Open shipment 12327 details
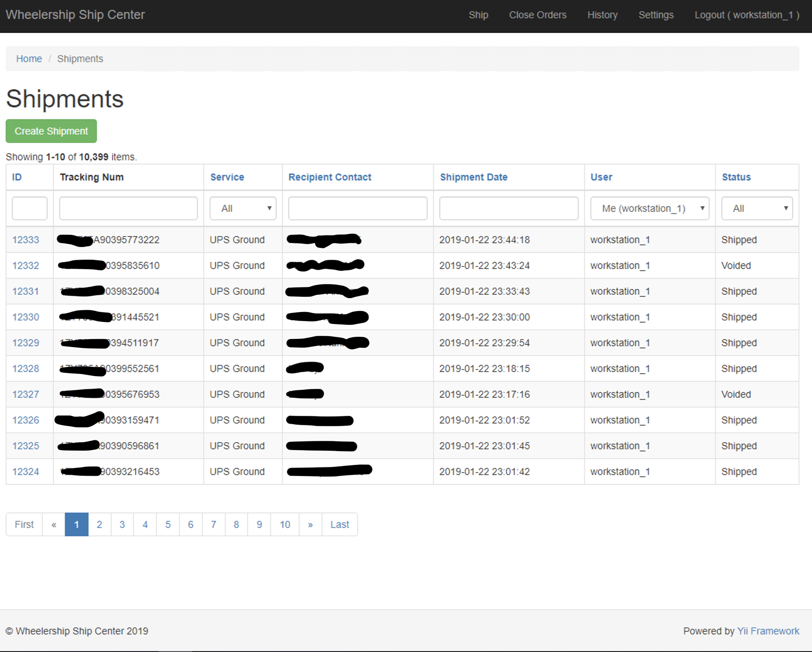 (x=25, y=394)
